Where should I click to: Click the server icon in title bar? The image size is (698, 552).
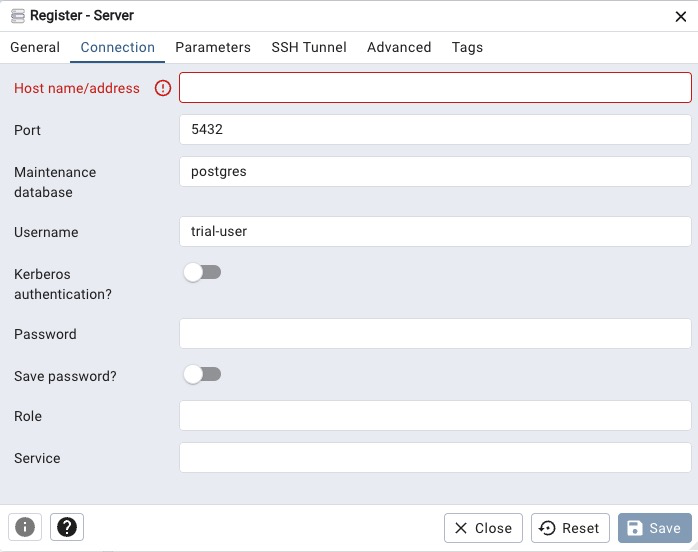click(x=17, y=16)
